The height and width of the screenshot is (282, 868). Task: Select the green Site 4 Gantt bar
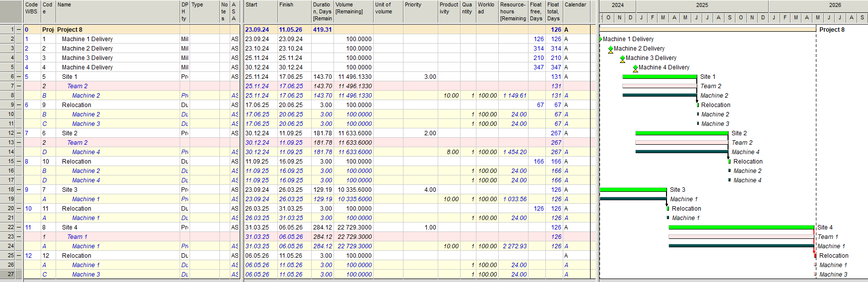(x=741, y=227)
